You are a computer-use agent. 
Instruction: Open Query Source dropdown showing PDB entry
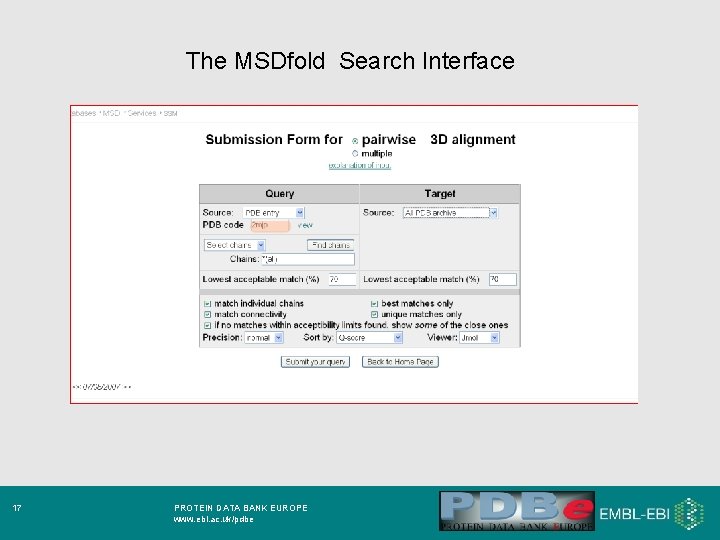(x=273, y=213)
